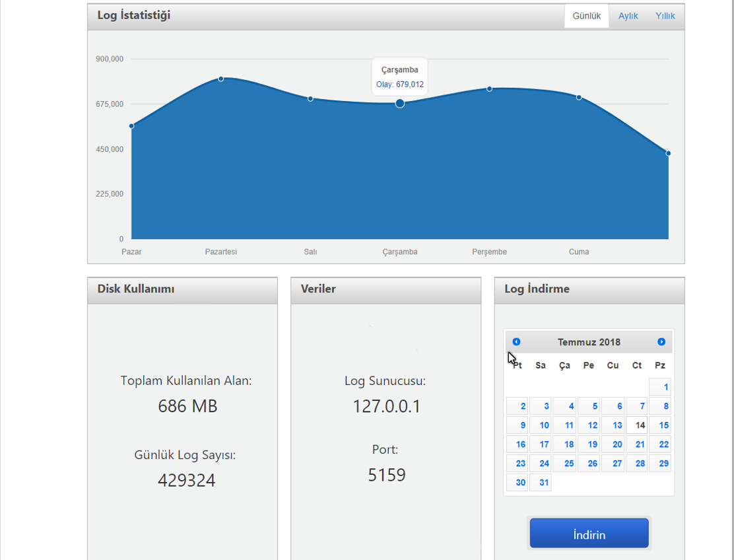Switch to the Aylık statistics view
734x560 pixels.
tap(628, 15)
